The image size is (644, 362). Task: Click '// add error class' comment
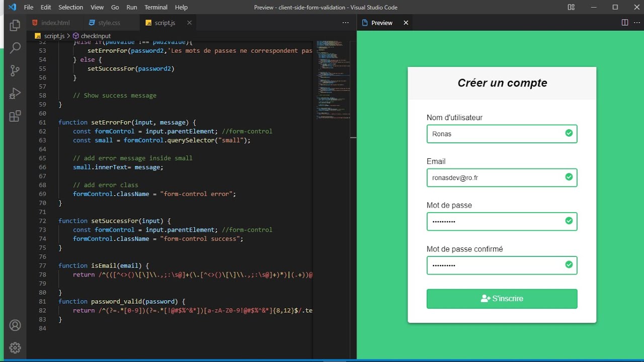pyautogui.click(x=106, y=185)
